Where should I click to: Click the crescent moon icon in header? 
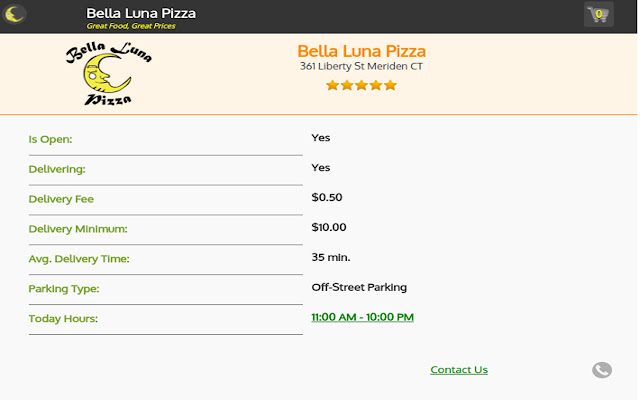(16, 14)
